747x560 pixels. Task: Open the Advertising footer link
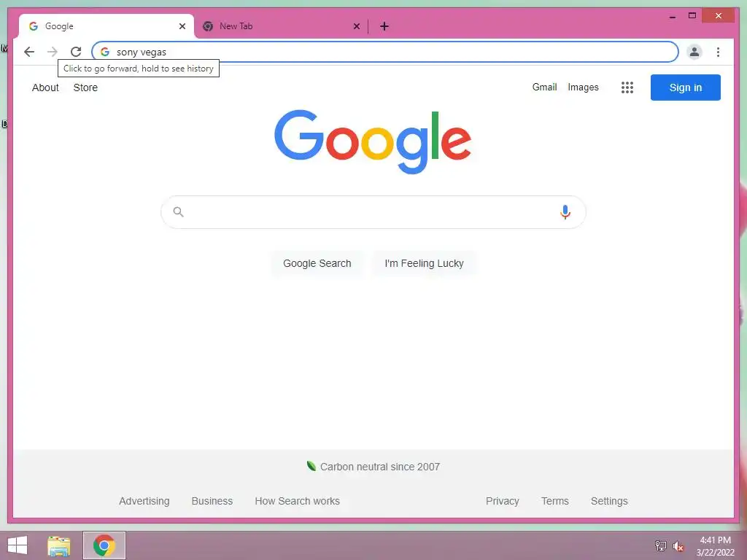pos(144,501)
